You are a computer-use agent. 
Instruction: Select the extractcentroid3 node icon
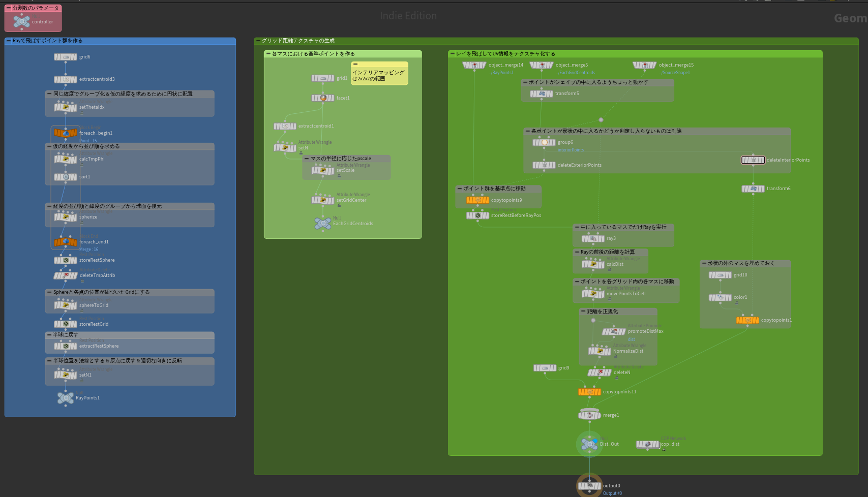tap(66, 79)
